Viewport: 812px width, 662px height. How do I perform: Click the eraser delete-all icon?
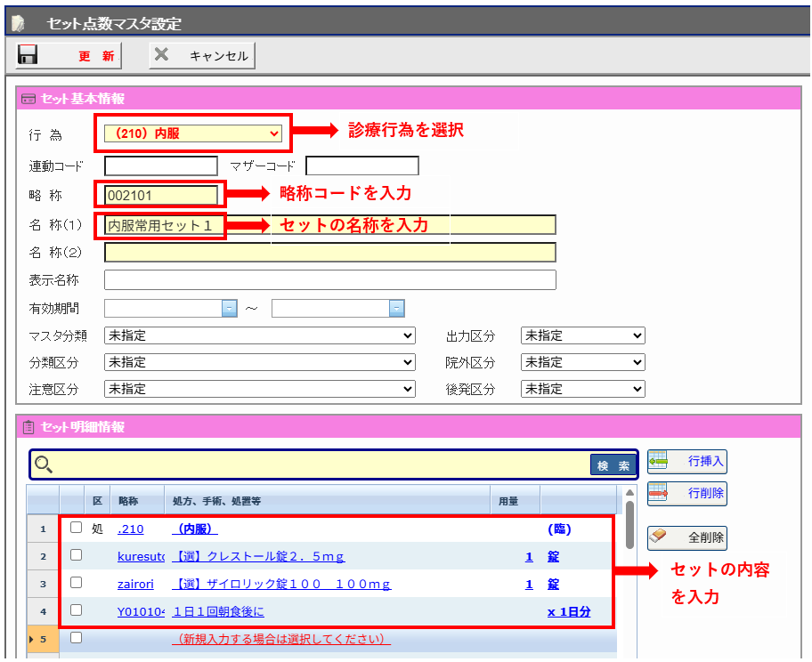[x=659, y=537]
